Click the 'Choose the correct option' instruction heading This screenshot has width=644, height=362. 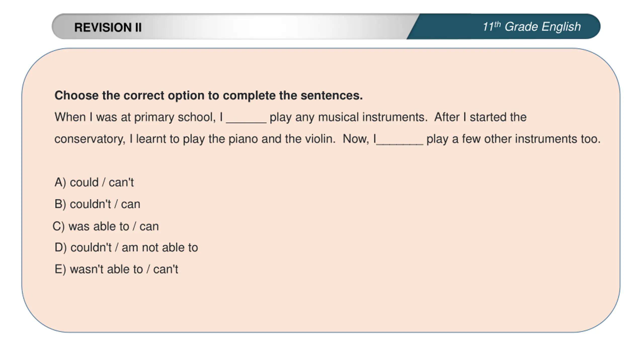click(209, 96)
